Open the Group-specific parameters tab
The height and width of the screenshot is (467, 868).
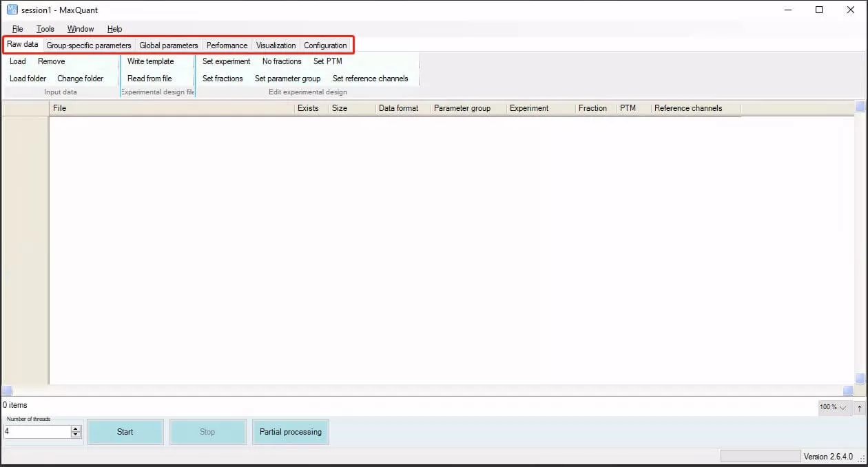[x=88, y=45]
